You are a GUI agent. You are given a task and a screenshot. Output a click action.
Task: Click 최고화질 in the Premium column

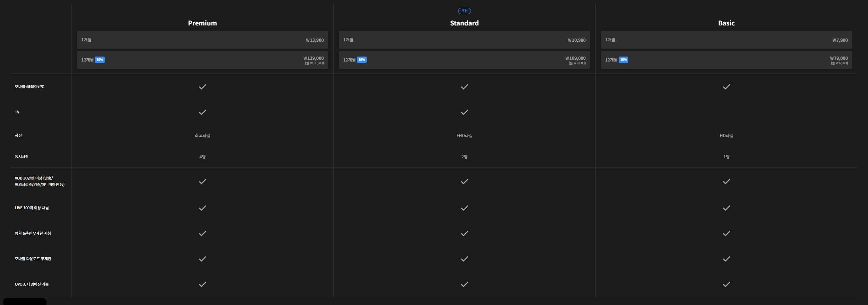coord(202,135)
